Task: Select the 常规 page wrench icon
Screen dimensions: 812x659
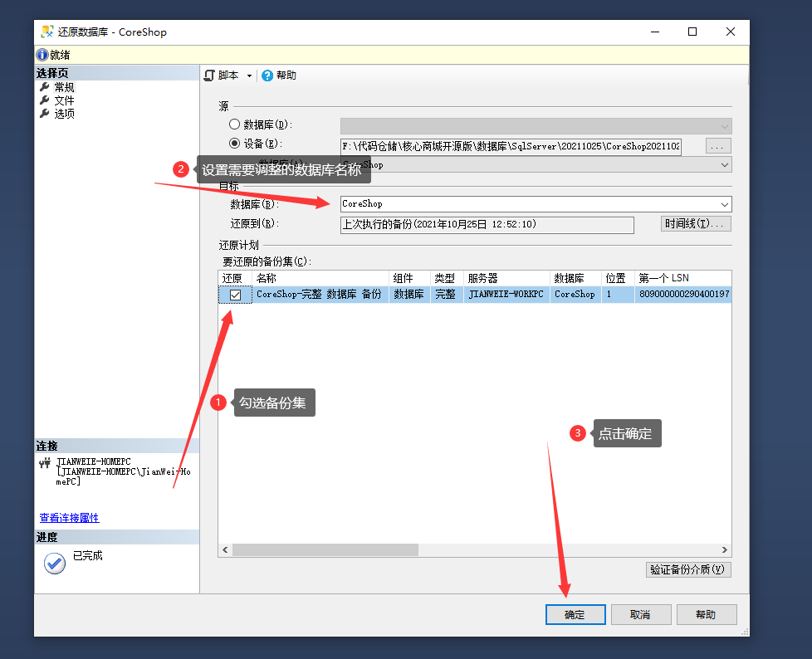Action: click(x=45, y=87)
